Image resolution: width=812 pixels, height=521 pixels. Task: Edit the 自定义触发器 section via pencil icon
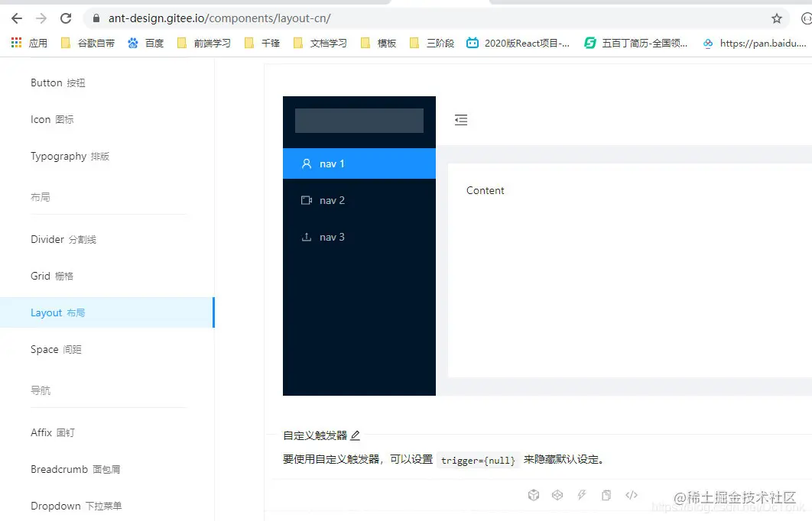[355, 435]
